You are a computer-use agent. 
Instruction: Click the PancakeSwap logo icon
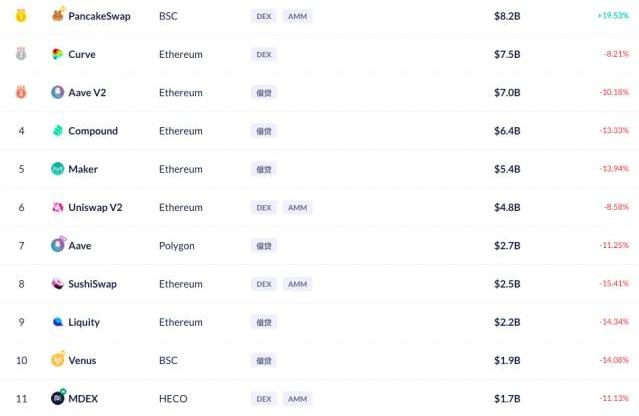point(58,16)
